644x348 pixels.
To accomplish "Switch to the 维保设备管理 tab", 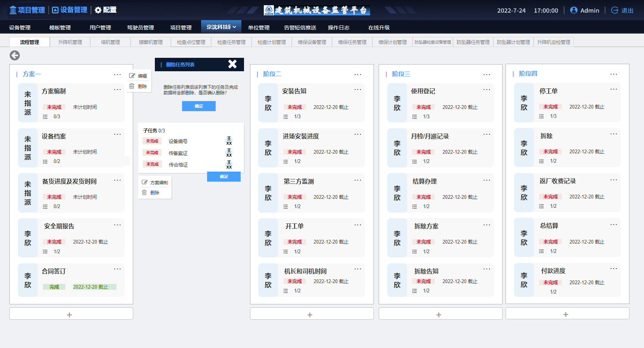I will (312, 42).
